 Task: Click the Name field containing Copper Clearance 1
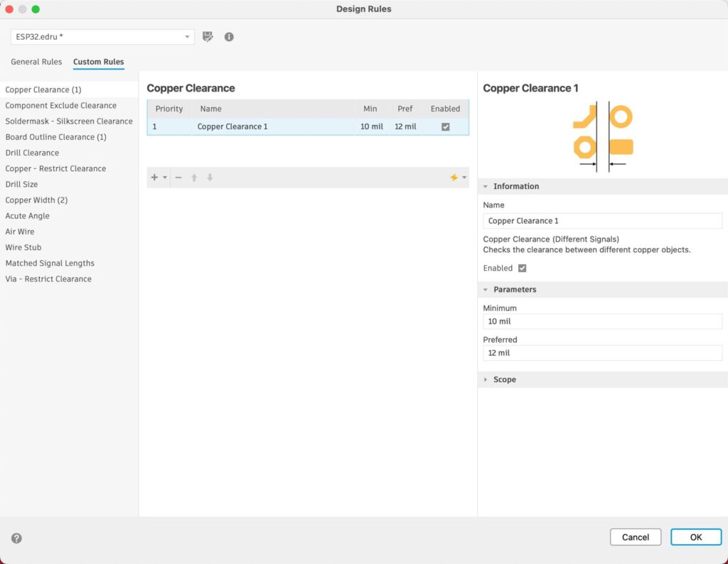tap(602, 221)
